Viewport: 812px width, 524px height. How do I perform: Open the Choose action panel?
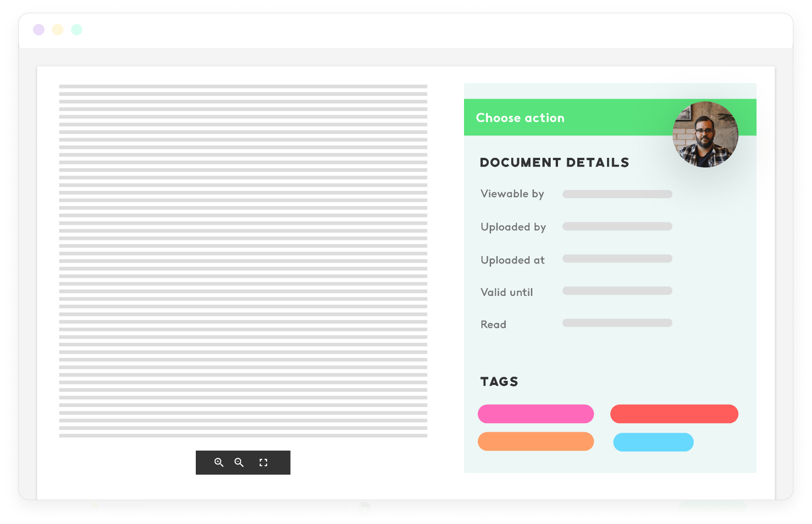(x=520, y=118)
